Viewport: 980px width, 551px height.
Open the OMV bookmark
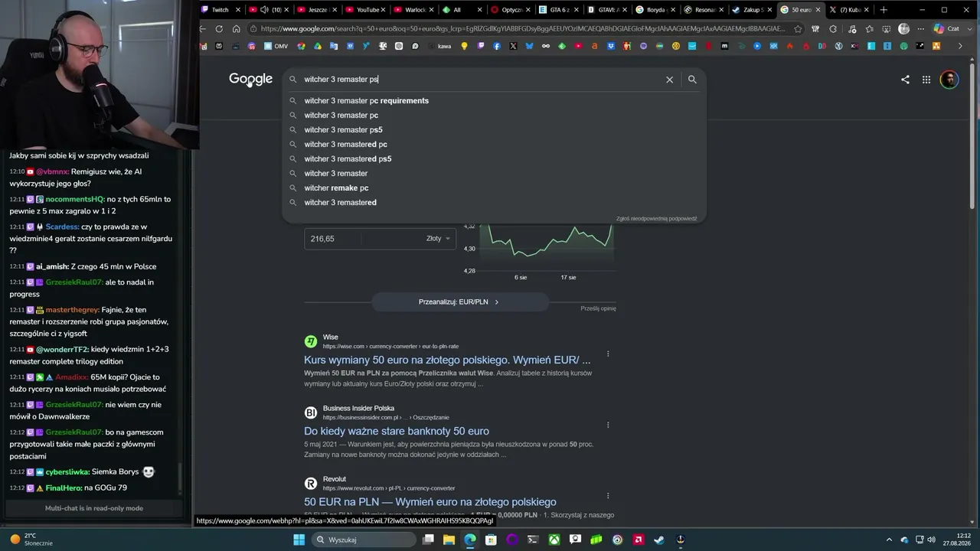point(276,46)
